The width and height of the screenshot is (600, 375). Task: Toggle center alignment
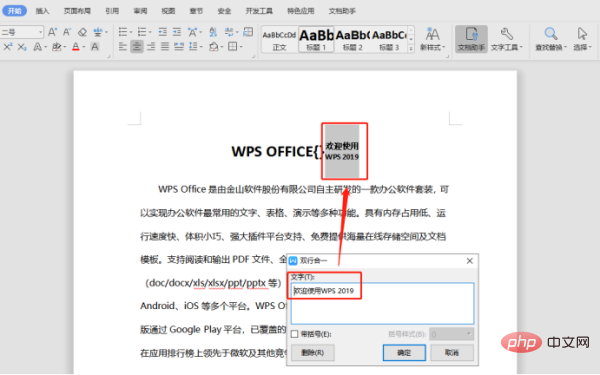[x=137, y=47]
